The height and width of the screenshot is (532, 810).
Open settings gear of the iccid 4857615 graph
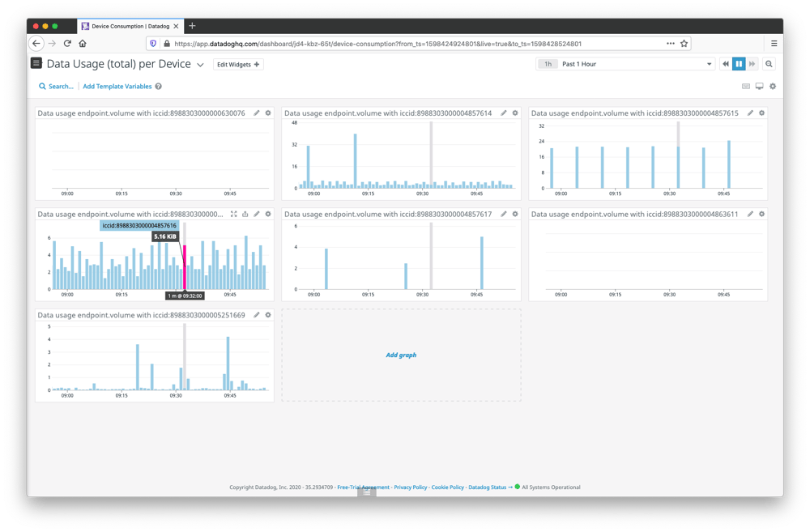[x=761, y=113]
